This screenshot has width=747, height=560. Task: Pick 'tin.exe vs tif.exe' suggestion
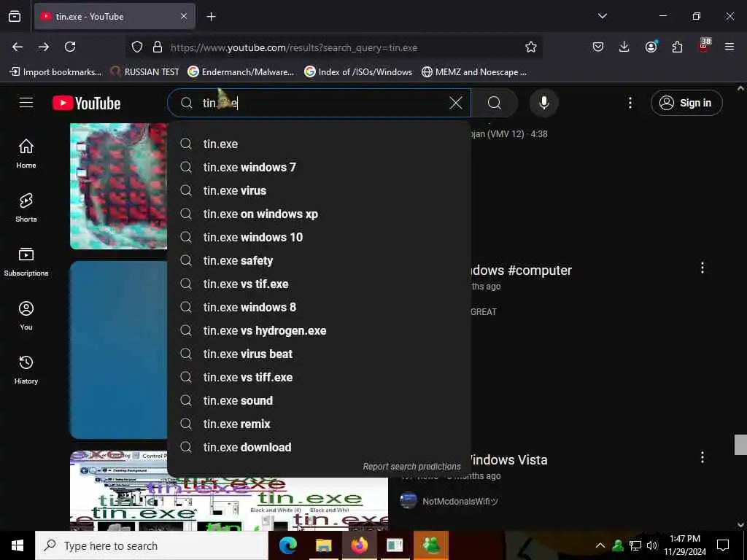click(x=319, y=284)
